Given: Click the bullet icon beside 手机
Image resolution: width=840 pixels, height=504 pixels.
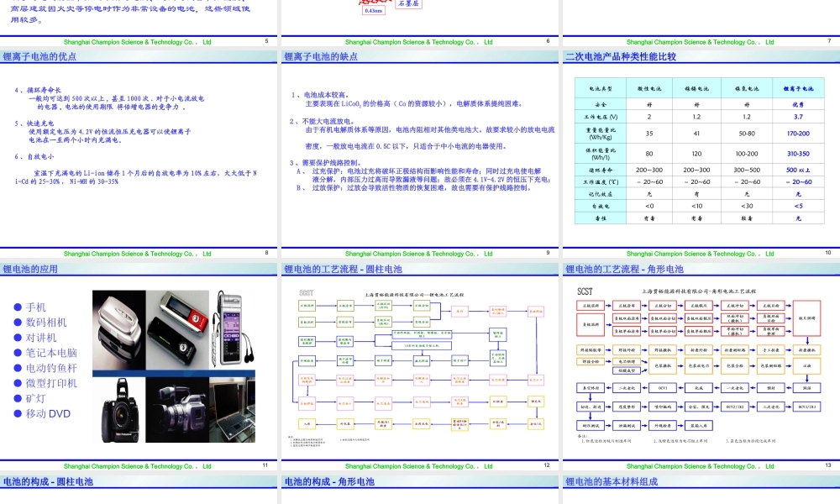Looking at the screenshot, I should coord(17,307).
